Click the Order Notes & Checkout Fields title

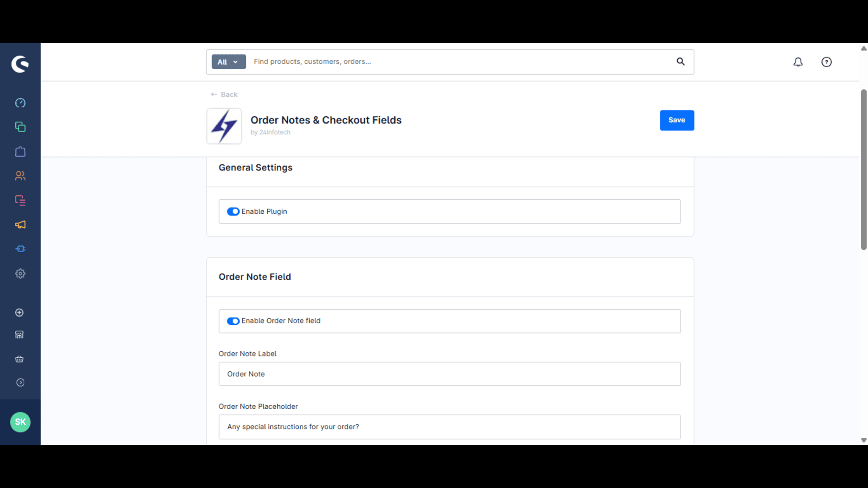pos(326,120)
